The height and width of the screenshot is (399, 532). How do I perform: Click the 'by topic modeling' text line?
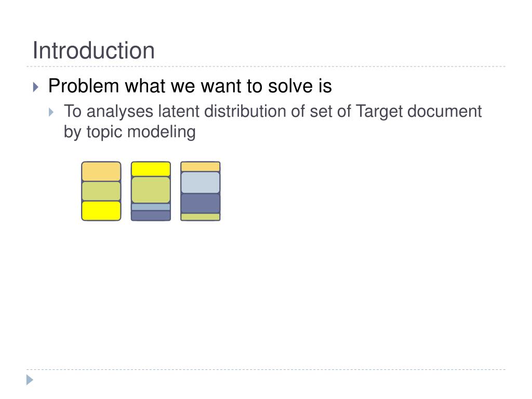(x=129, y=132)
